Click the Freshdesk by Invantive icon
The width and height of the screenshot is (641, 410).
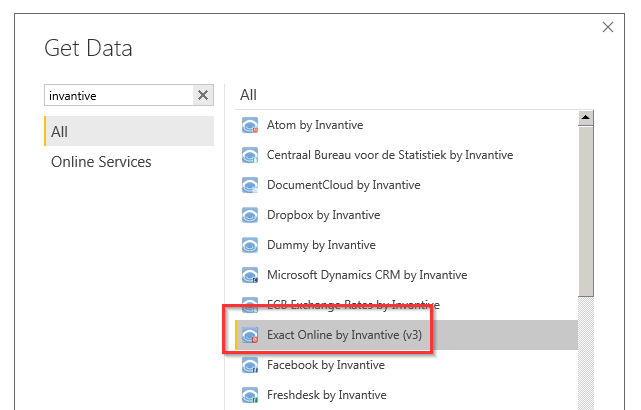pyautogui.click(x=250, y=395)
